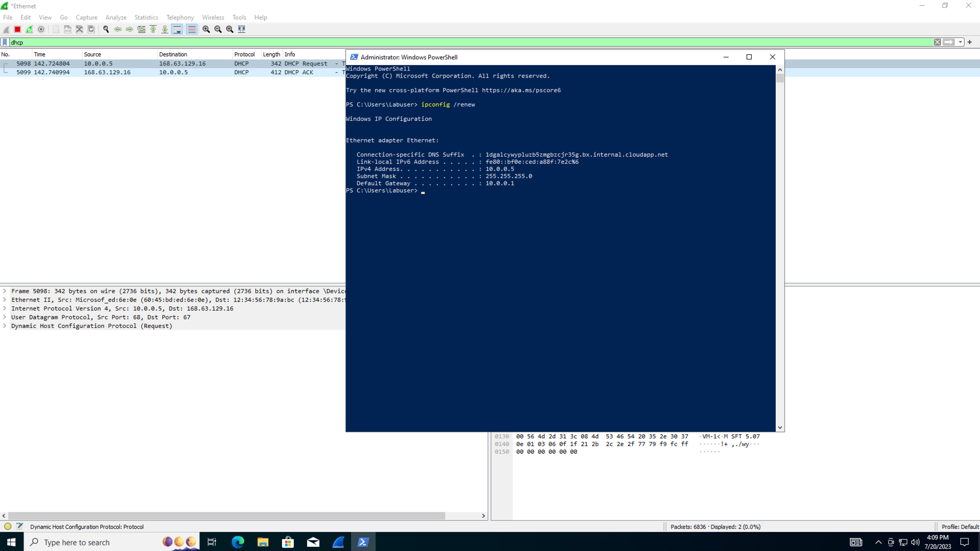This screenshot has width=980, height=551.
Task: Stop the packet capture
Action: tap(17, 29)
